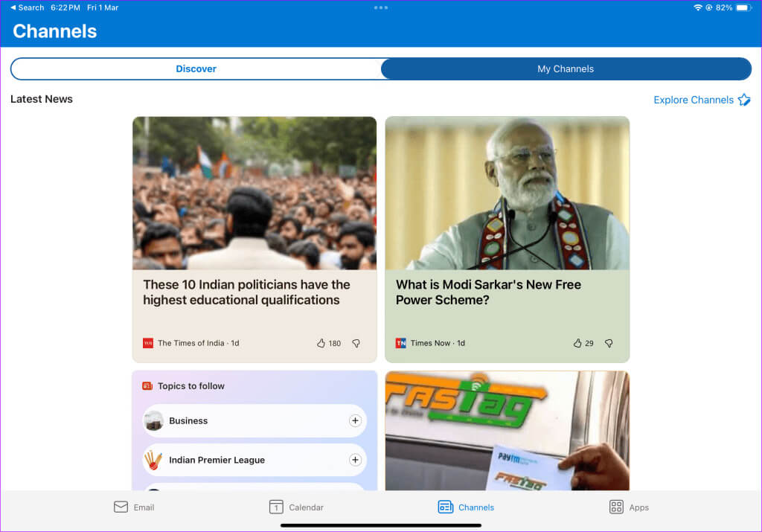Like the Times Now Modi Sarkar article
Image resolution: width=762 pixels, height=532 pixels.
pos(577,343)
